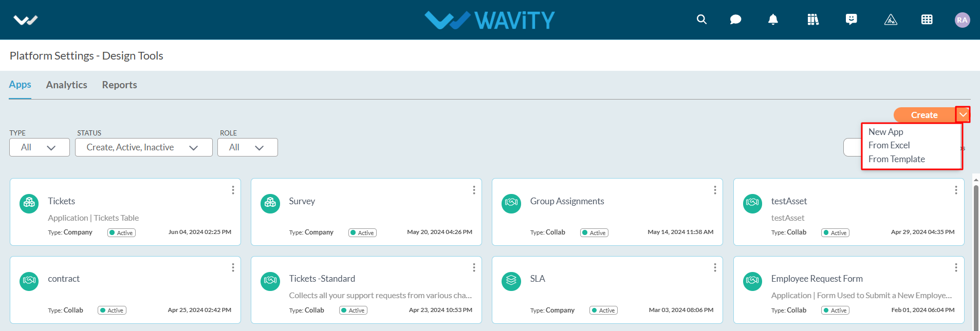
Task: Click the contract handshake icon
Action: 29,281
